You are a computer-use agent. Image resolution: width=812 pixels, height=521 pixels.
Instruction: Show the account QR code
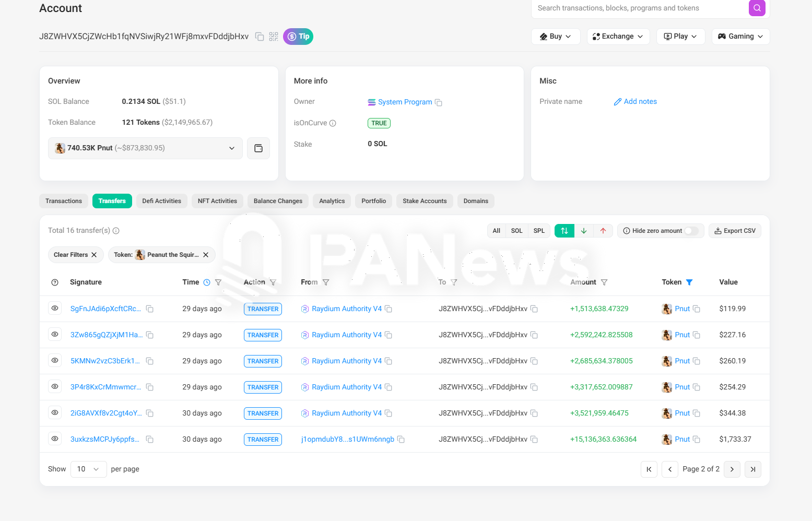(274, 37)
